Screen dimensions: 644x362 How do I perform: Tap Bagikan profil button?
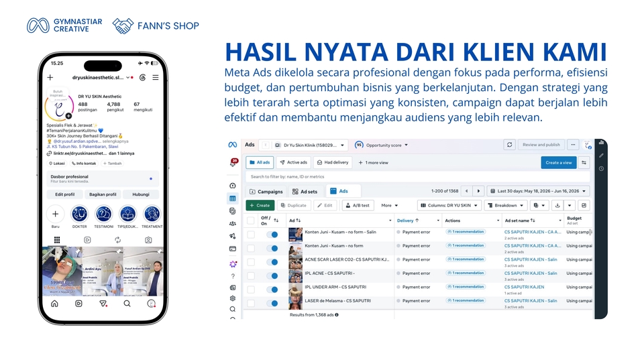(x=103, y=194)
